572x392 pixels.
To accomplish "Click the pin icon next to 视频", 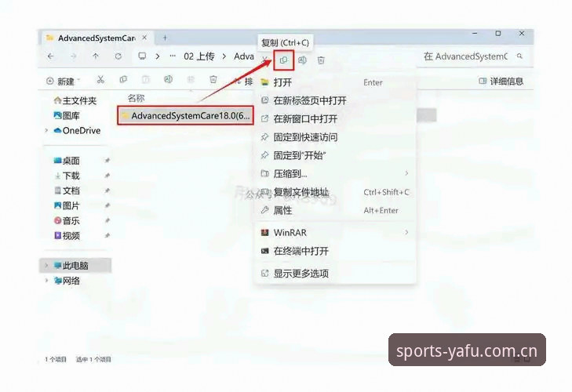I will coord(107,235).
